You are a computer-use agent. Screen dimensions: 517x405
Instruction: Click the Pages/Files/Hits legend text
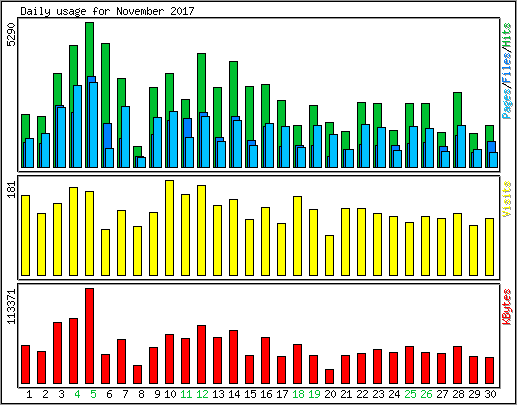click(x=506, y=71)
